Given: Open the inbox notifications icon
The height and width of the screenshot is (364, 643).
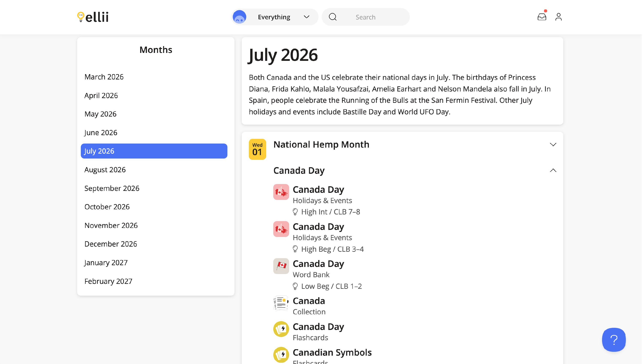Looking at the screenshot, I should pyautogui.click(x=542, y=17).
